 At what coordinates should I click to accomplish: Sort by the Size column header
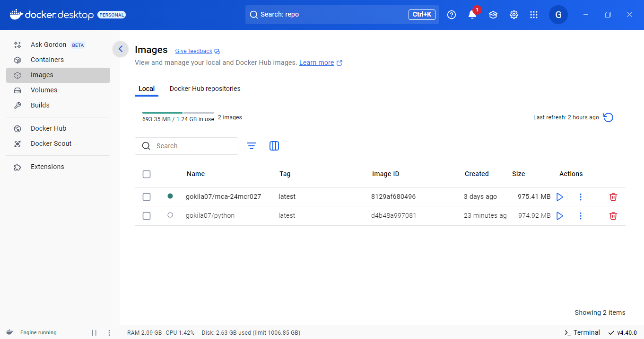[x=518, y=174]
